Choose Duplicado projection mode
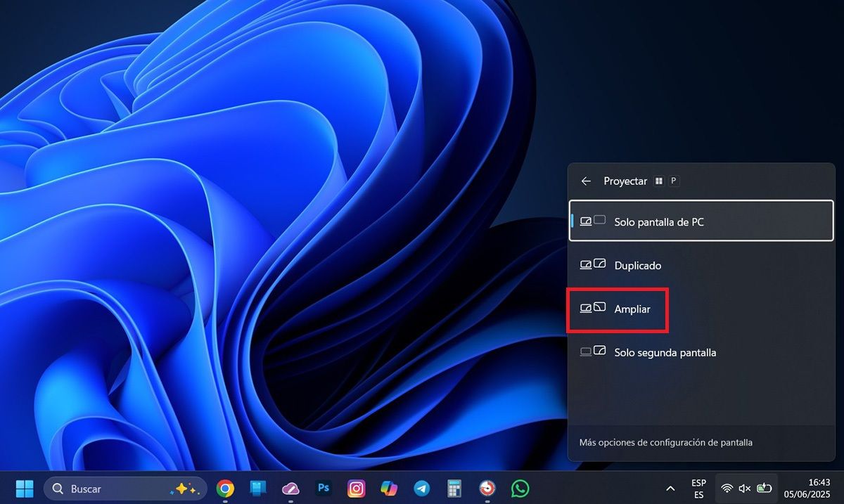This screenshot has height=504, width=844. (701, 265)
